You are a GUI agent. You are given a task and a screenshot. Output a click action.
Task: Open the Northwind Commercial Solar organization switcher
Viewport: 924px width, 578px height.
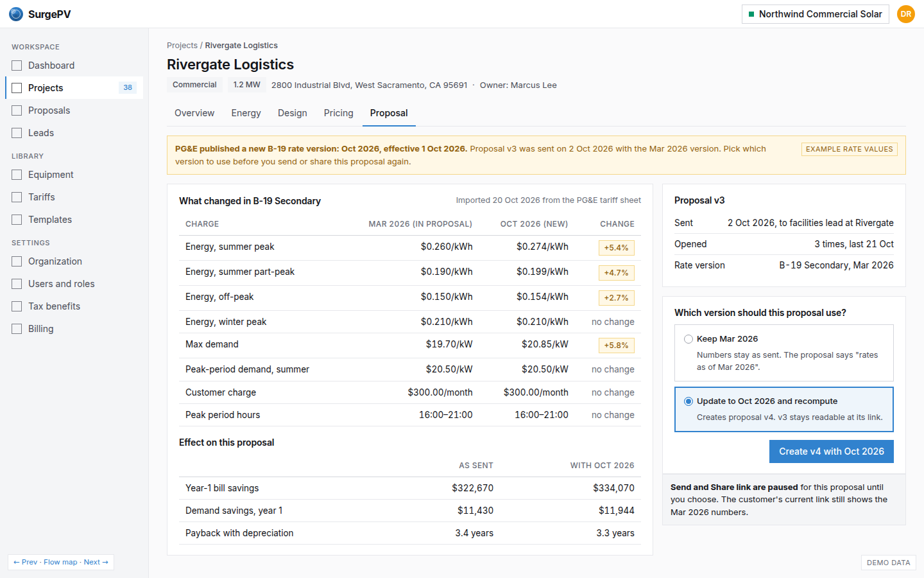816,14
